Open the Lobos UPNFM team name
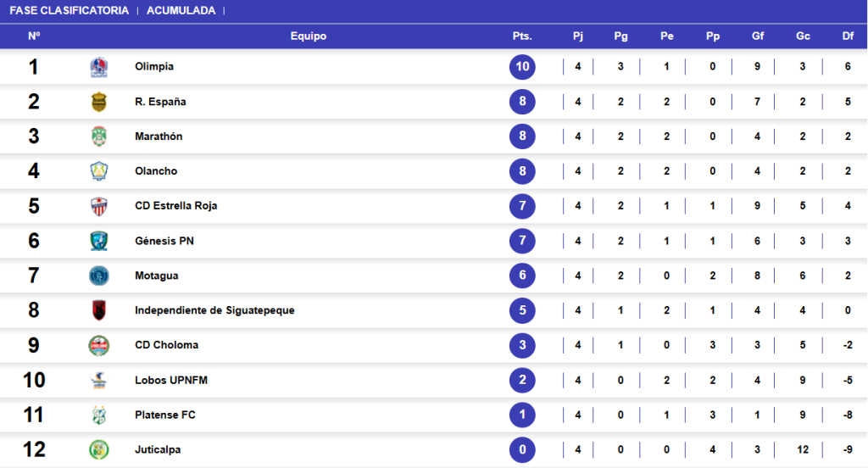 [x=171, y=380]
